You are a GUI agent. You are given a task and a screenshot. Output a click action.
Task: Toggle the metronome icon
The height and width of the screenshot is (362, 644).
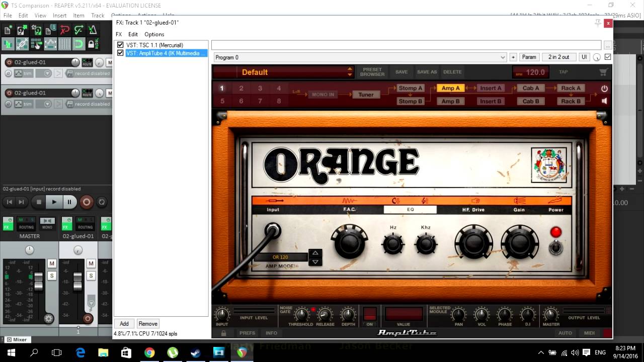[93, 30]
